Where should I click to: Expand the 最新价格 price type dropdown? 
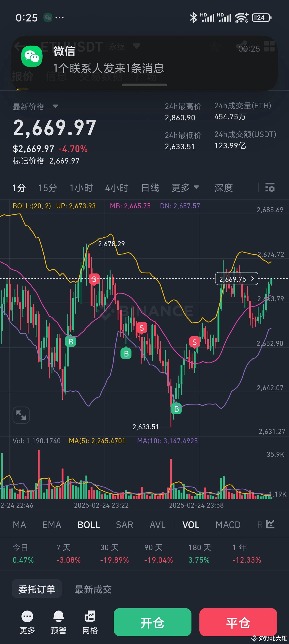tap(55, 107)
